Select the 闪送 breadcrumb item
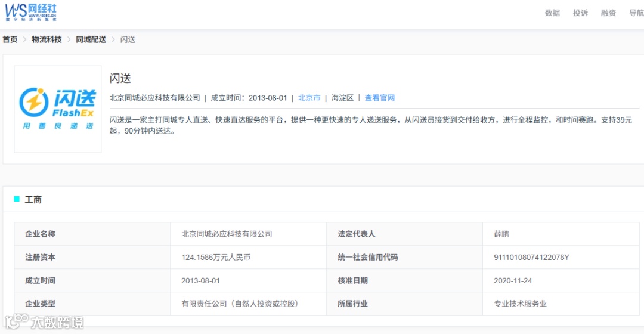Screen dimensions: 644x334 128,39
